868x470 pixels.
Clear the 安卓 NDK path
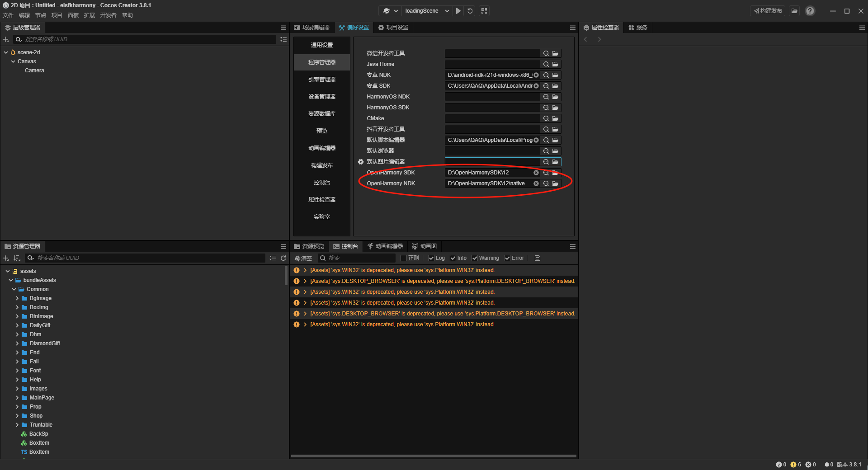[536, 75]
